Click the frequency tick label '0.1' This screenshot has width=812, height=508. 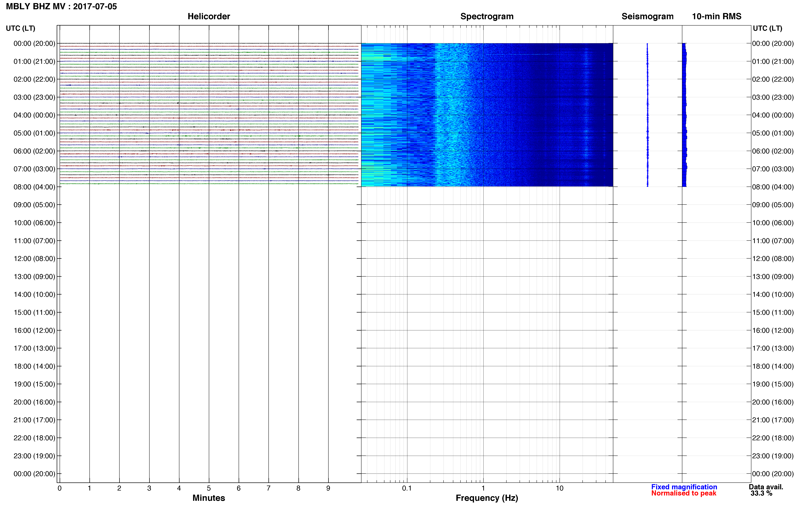(407, 488)
